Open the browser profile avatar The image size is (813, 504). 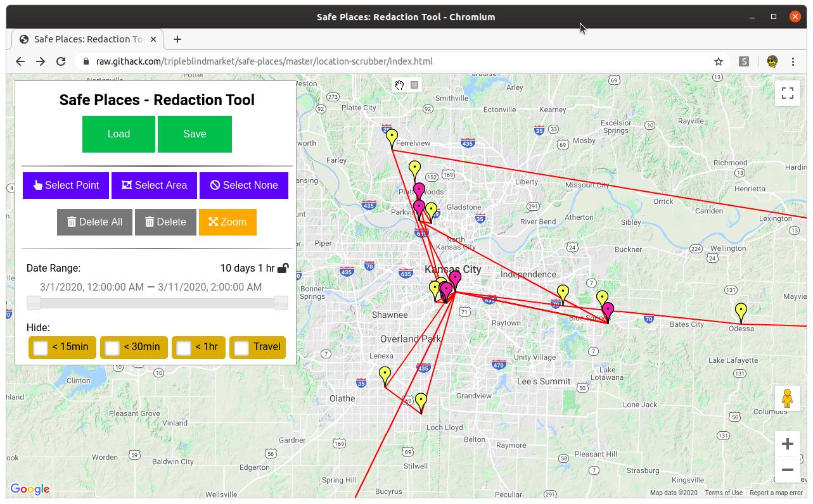point(772,61)
